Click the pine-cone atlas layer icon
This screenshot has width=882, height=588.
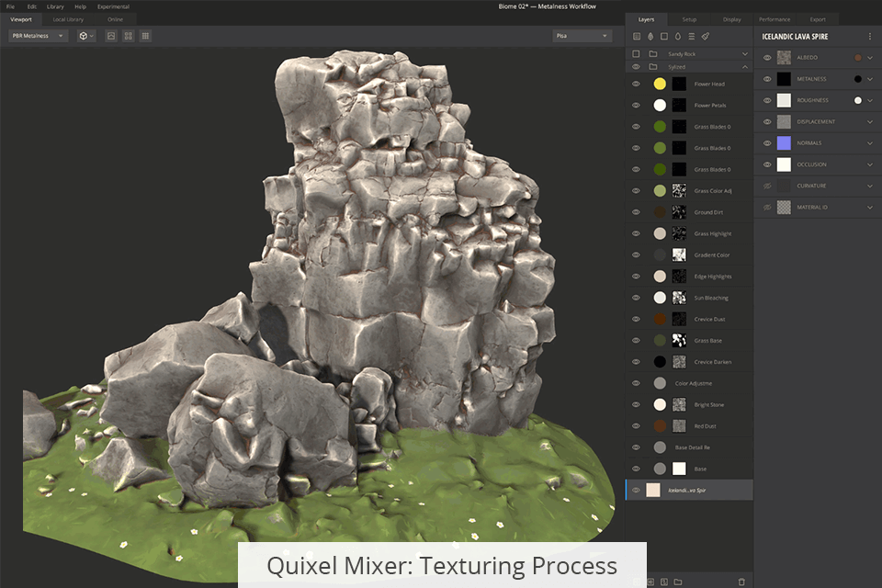650,36
